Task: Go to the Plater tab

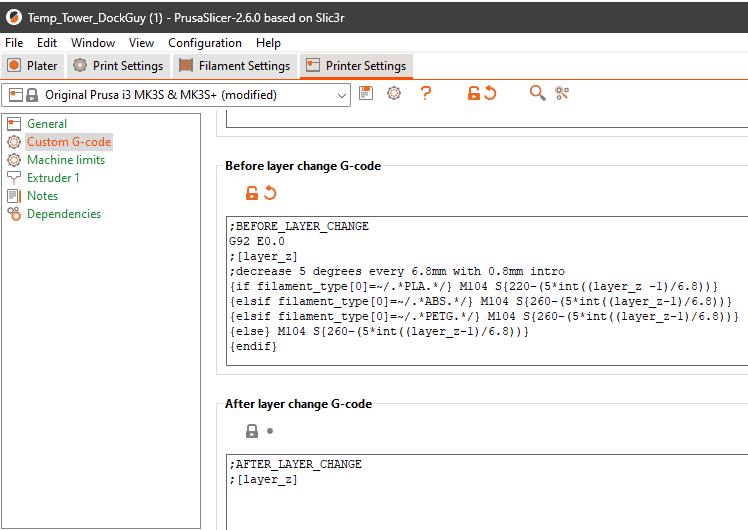Action: pyautogui.click(x=33, y=66)
